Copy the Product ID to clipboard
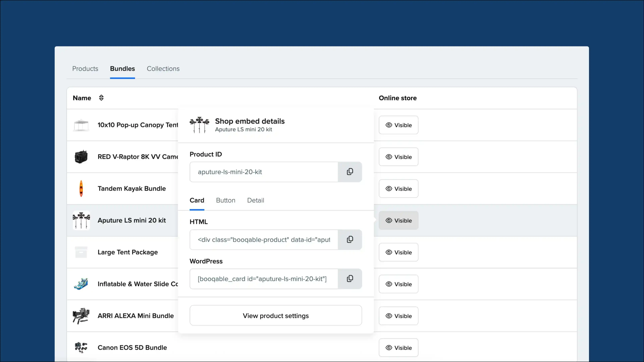 coord(350,172)
